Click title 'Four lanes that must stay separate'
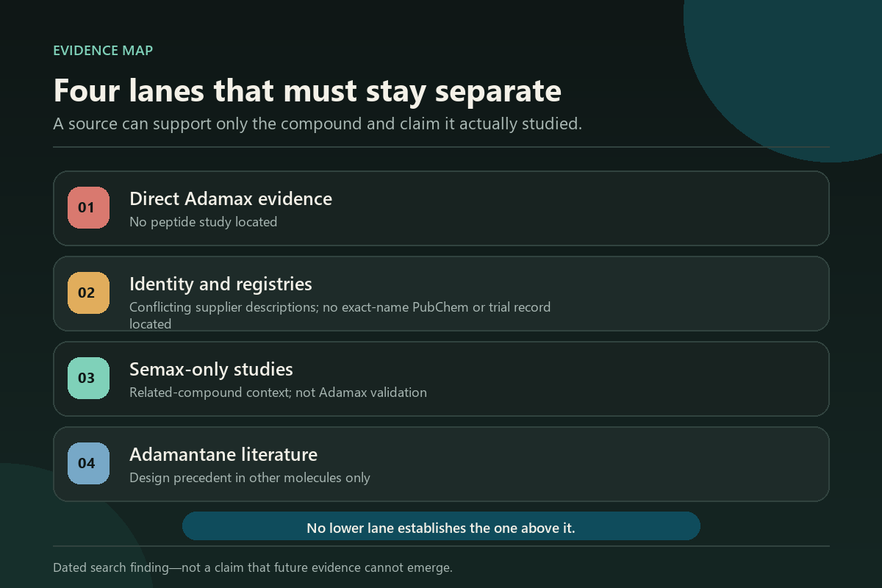The width and height of the screenshot is (882, 588). pos(307,91)
